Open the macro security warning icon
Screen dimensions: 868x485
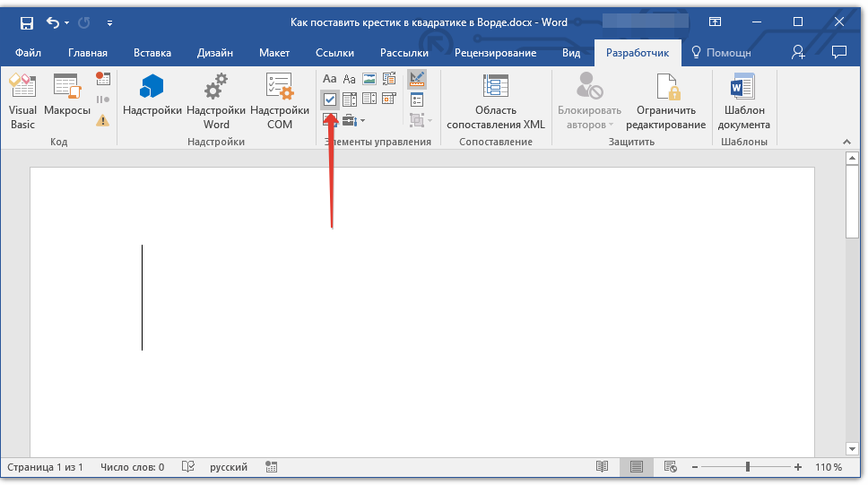(x=103, y=119)
